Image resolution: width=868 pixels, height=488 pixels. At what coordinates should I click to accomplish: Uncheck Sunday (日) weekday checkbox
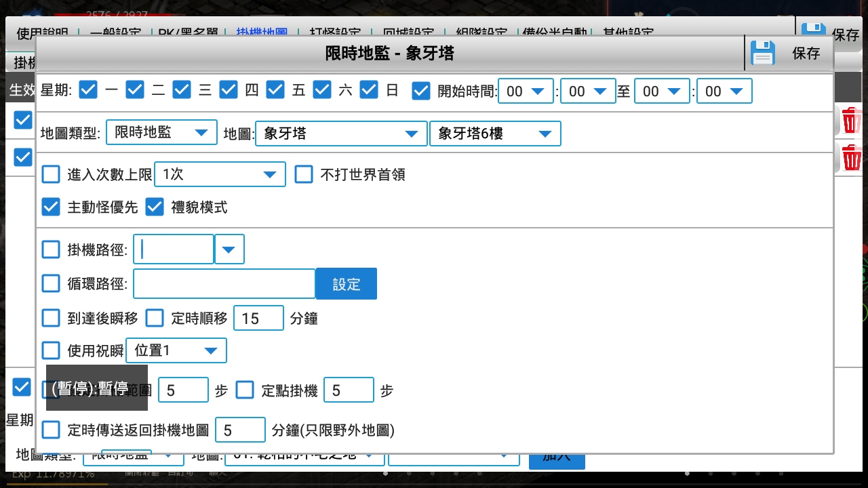coord(369,89)
